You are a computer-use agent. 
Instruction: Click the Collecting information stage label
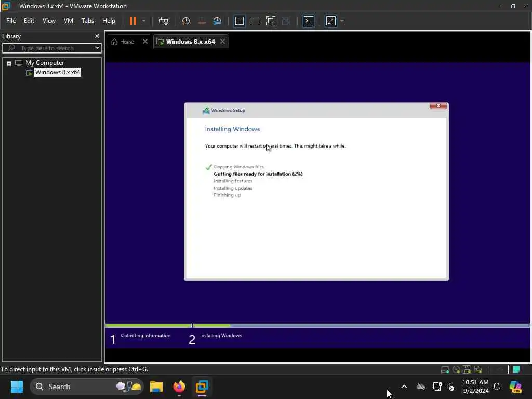coord(145,335)
